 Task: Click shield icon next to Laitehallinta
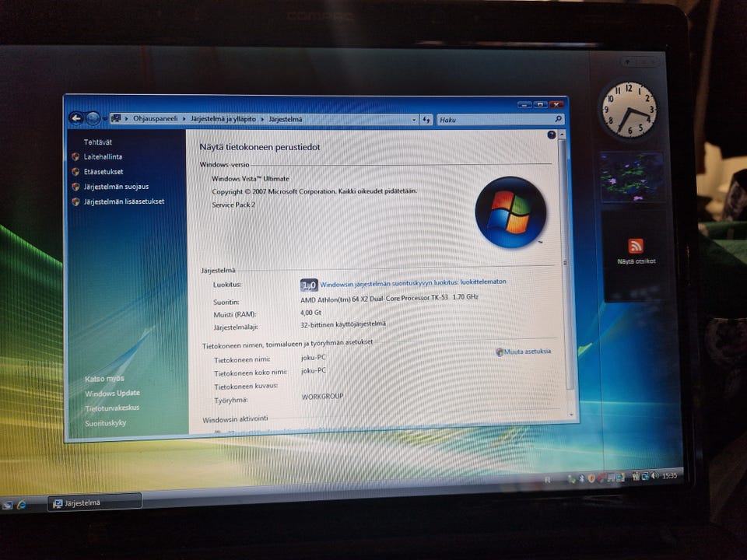75,156
